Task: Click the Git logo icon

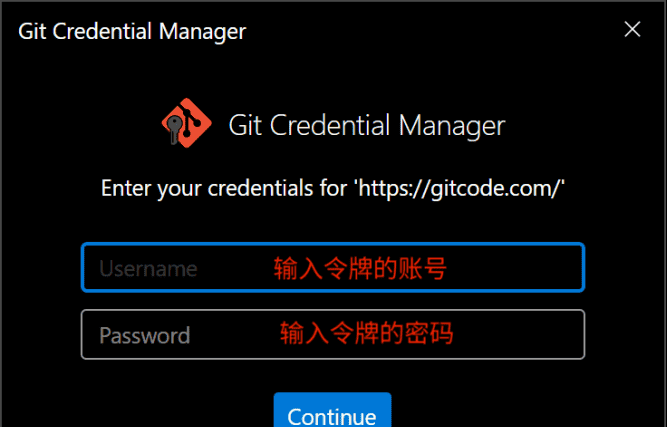Action: [186, 125]
